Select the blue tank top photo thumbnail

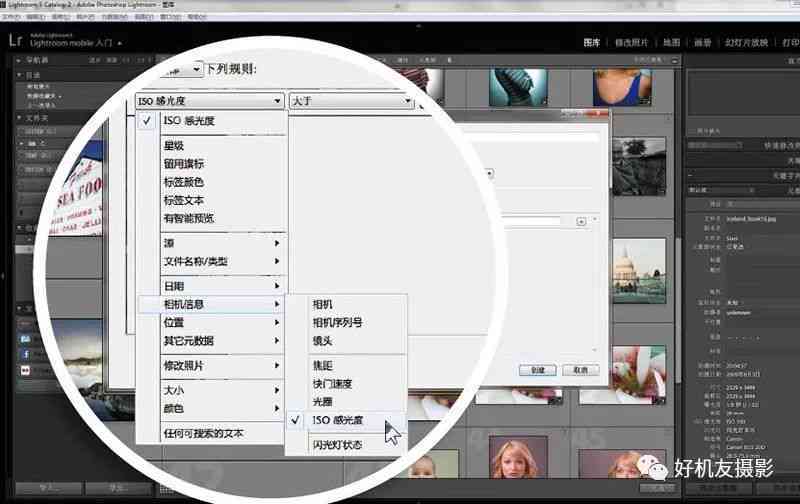622,88
